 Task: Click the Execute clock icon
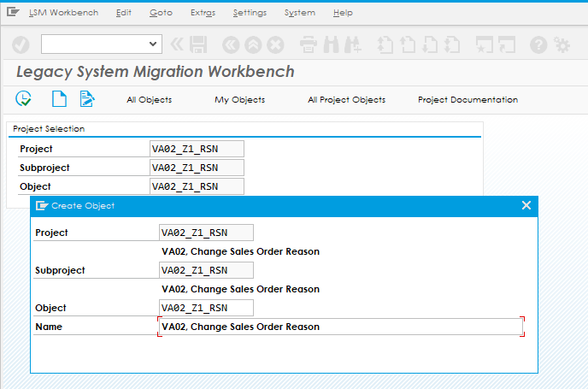24,99
